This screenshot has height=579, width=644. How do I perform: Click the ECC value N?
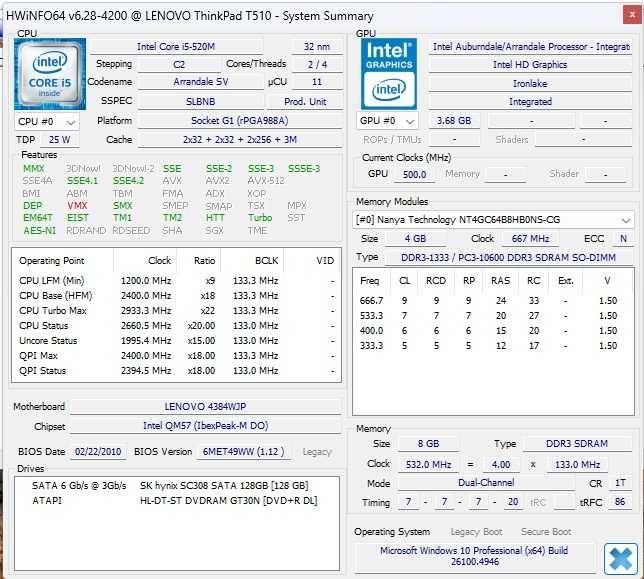tap(623, 239)
